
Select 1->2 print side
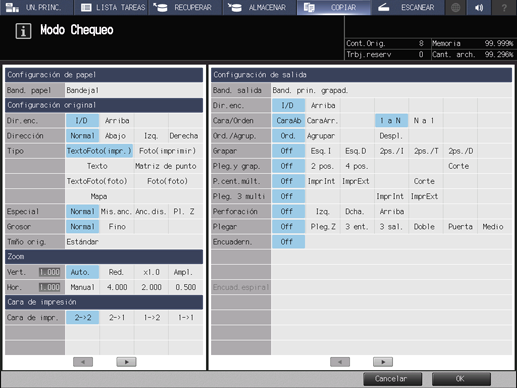pyautogui.click(x=151, y=318)
